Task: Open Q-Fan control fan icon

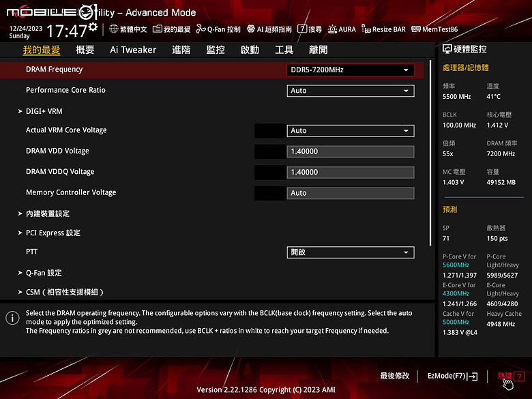Action: pyautogui.click(x=201, y=29)
